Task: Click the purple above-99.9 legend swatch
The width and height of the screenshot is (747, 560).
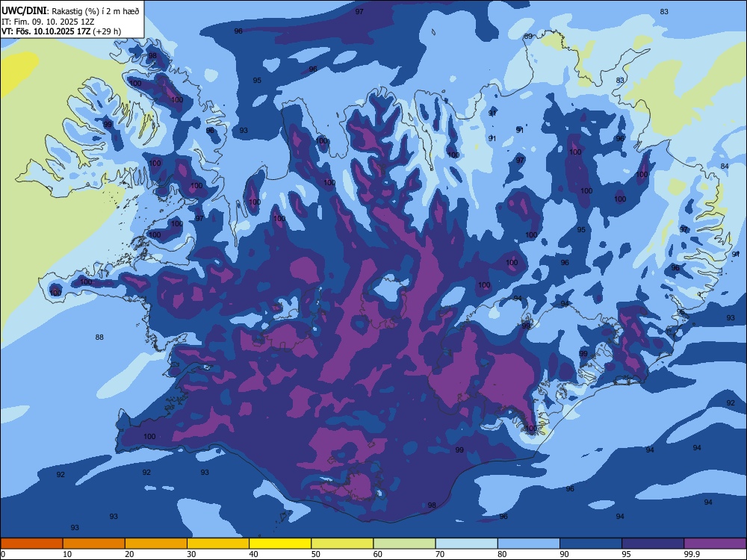Action: pyautogui.click(x=715, y=544)
